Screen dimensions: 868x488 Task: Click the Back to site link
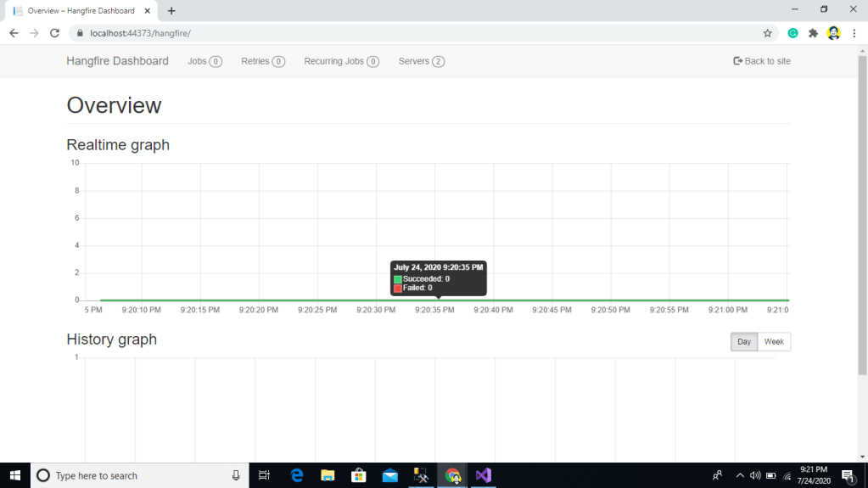(761, 61)
